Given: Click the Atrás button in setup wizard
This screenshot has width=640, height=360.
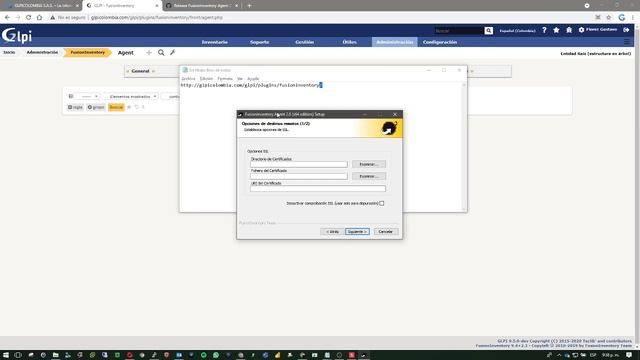Looking at the screenshot, I should click(x=332, y=231).
